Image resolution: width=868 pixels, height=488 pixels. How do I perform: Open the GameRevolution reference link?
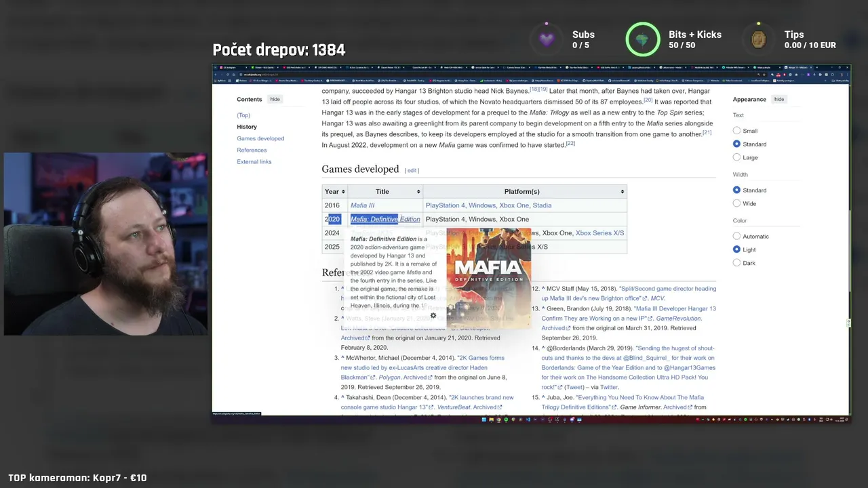(x=679, y=319)
